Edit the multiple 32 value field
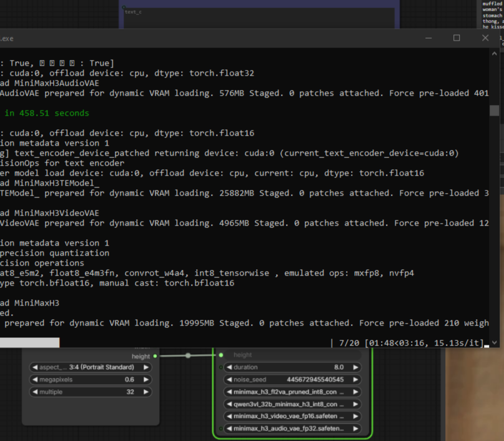Viewport: 504px width, 441px height. pyautogui.click(x=91, y=392)
